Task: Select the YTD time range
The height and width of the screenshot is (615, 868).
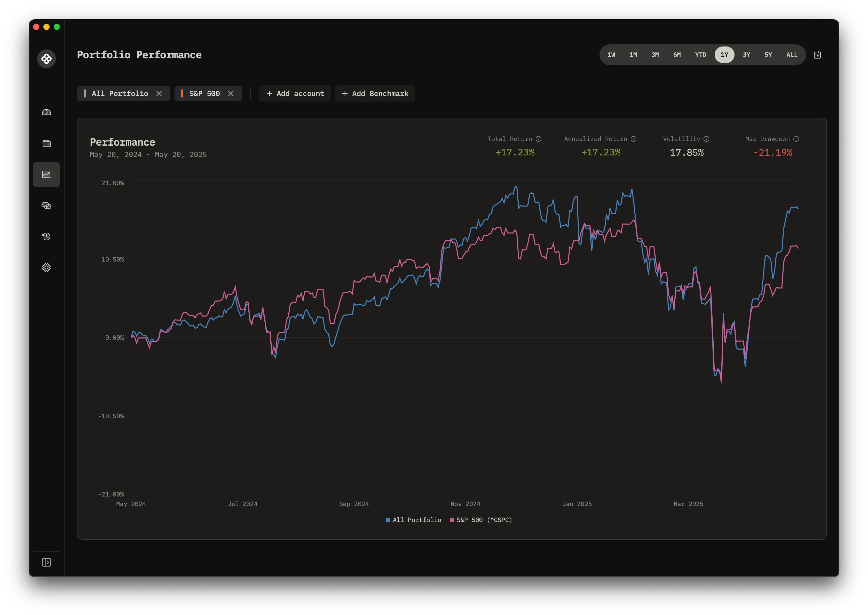Action: click(701, 55)
